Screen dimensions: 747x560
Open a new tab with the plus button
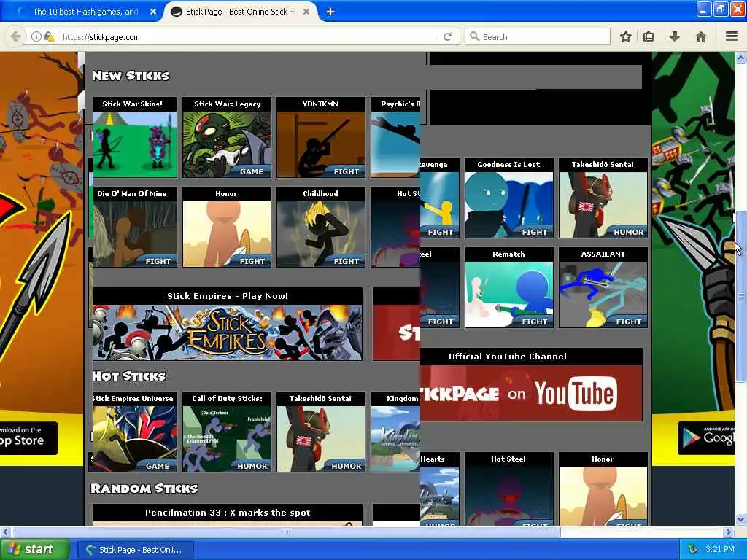(330, 12)
